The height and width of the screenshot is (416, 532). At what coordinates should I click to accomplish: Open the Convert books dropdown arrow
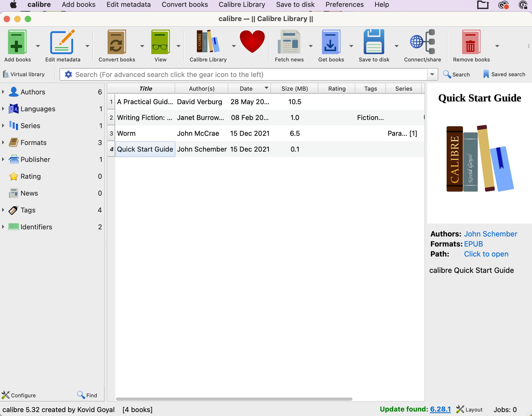tap(142, 46)
